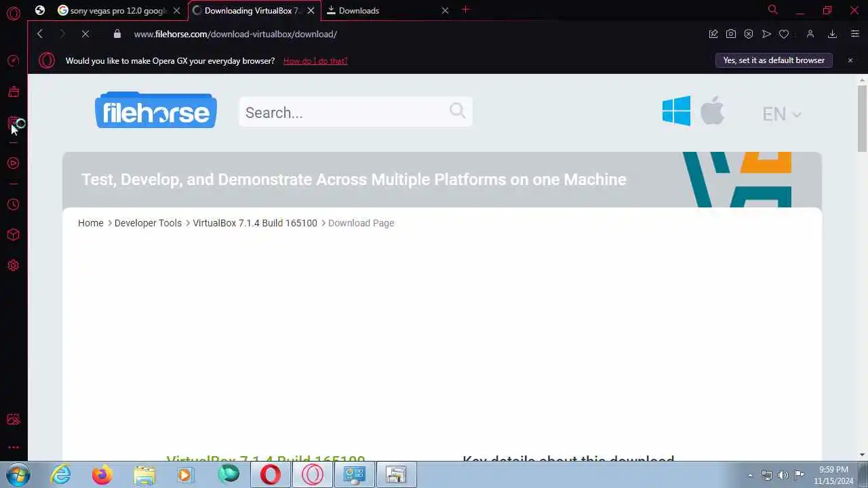Click 'How do I do that?' link
The height and width of the screenshot is (488, 868).
click(x=315, y=61)
